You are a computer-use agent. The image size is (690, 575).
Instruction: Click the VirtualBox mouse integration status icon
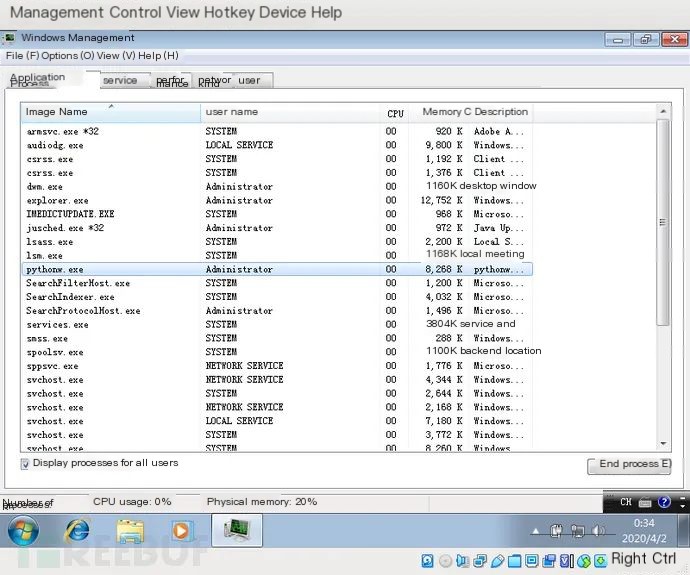point(584,560)
